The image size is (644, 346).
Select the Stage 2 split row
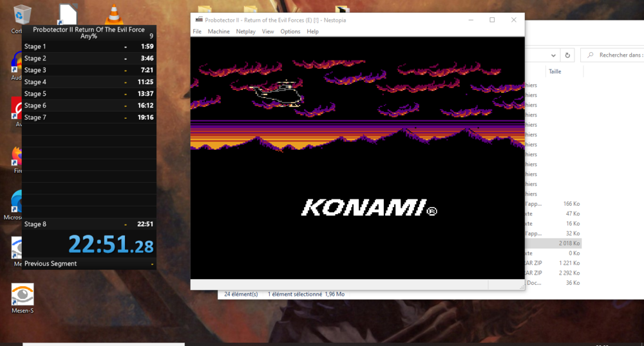(x=89, y=59)
